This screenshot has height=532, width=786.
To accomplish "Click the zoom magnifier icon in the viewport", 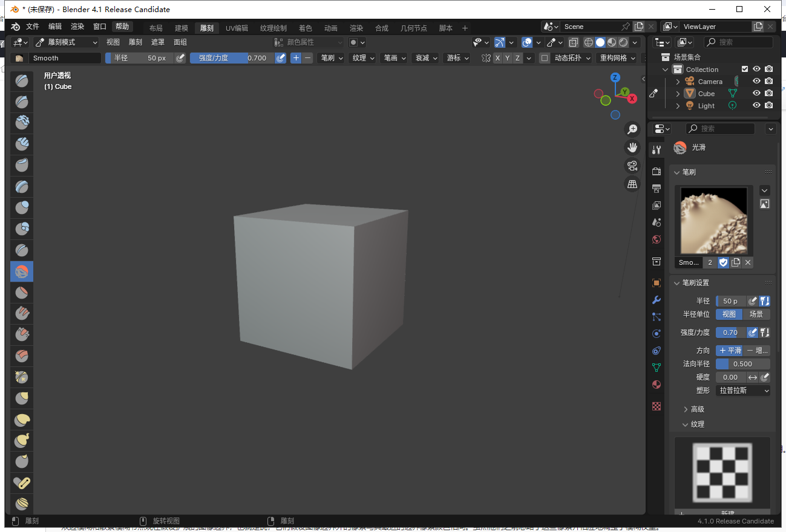I will point(632,129).
